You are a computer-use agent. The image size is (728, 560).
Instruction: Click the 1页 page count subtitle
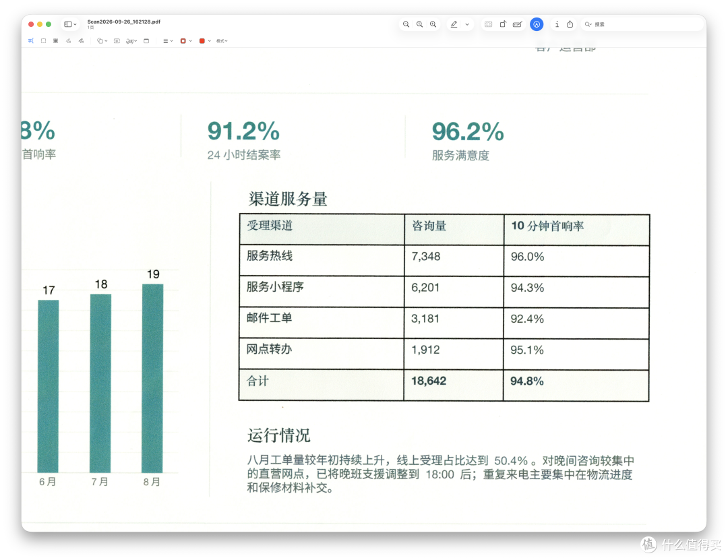point(90,28)
